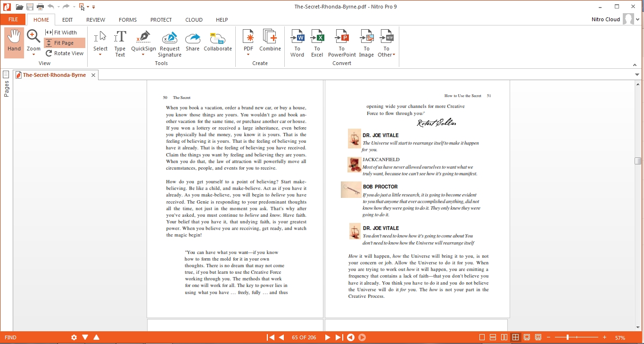
Task: Zoom in with the plus button
Action: click(x=604, y=337)
